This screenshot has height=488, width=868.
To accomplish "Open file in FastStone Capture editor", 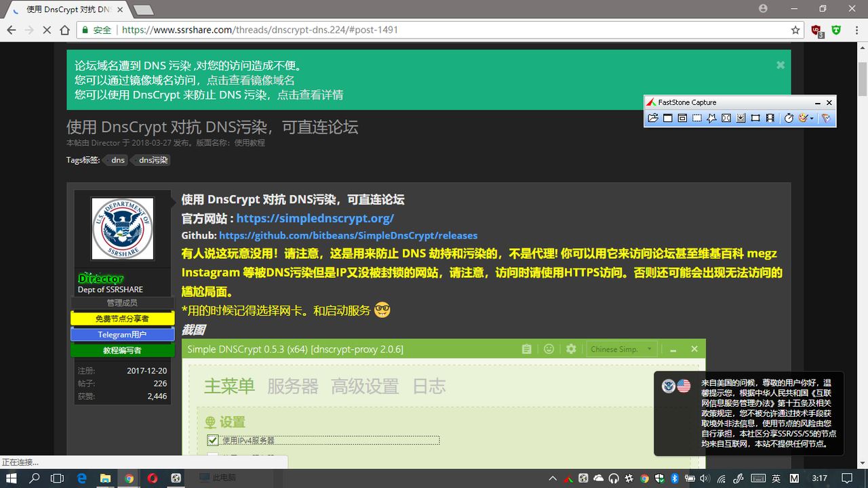I will pos(653,118).
